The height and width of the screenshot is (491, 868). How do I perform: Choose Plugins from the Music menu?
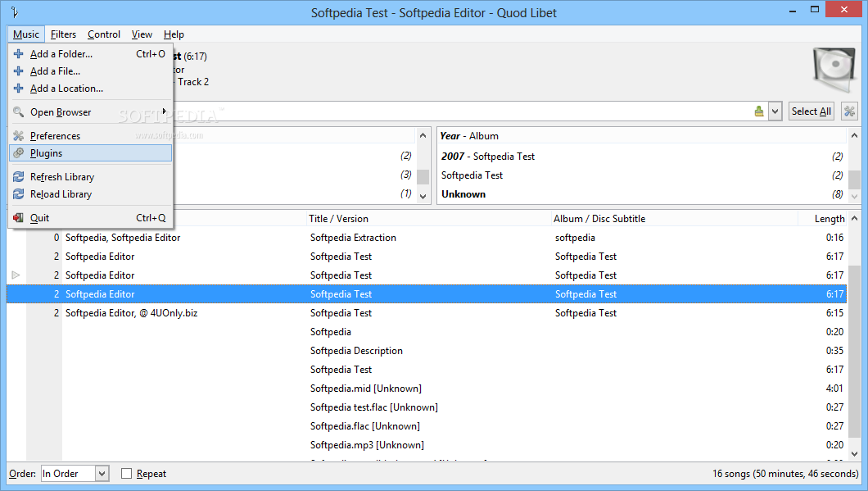[x=91, y=153]
